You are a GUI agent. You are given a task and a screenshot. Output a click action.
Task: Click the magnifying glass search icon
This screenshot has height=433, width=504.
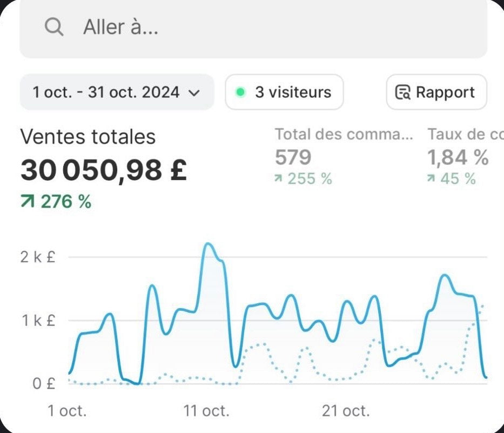coord(54,26)
